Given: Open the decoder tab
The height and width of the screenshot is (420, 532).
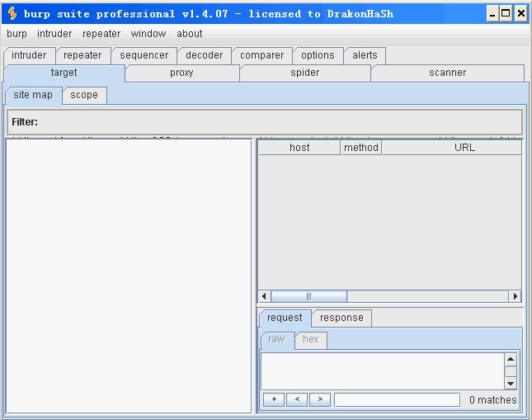Looking at the screenshot, I should click(x=204, y=55).
